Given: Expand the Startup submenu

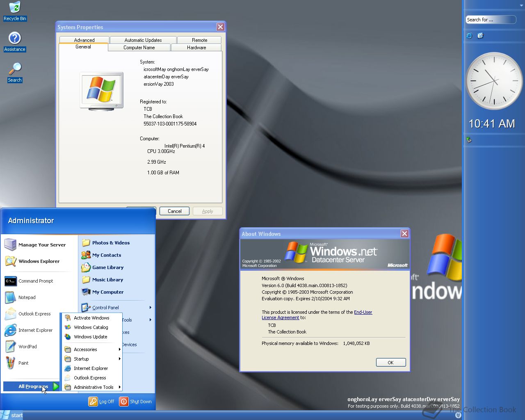Looking at the screenshot, I should (x=91, y=359).
